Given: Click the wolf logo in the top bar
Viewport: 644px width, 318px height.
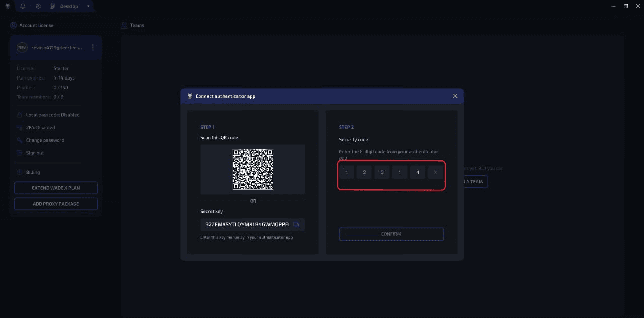Looking at the screenshot, I should click(x=8, y=6).
